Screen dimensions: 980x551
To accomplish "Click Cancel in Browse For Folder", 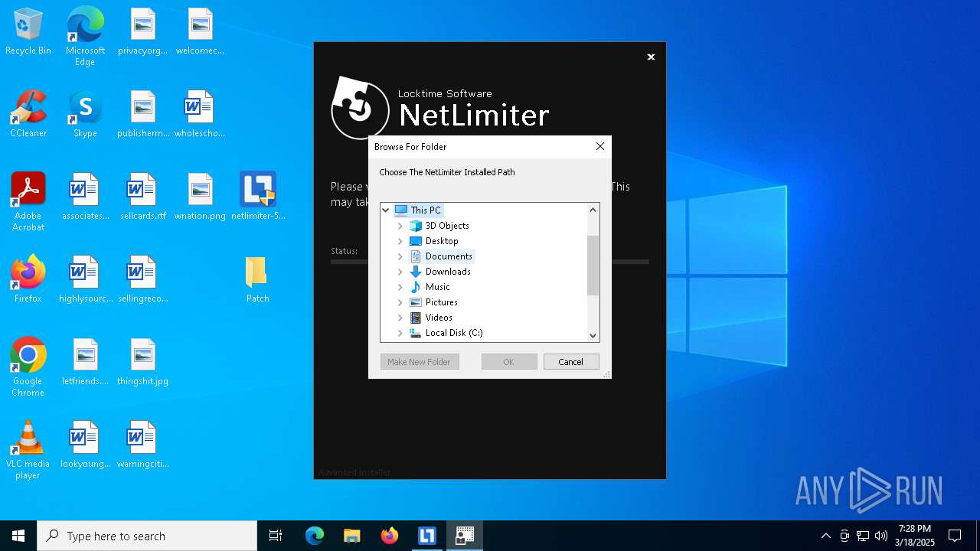I will coord(571,362).
